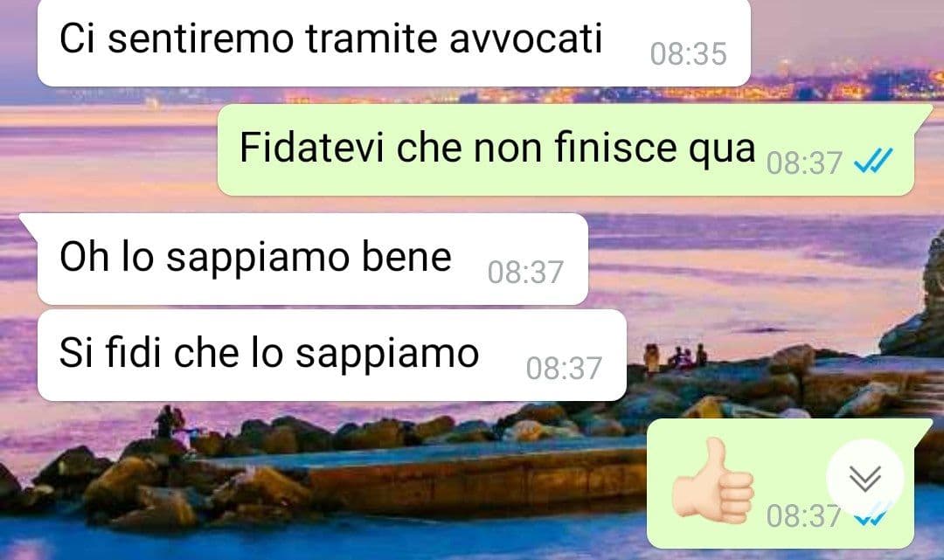Select the 'Oh lo sappiamo bene' message

tap(312, 259)
